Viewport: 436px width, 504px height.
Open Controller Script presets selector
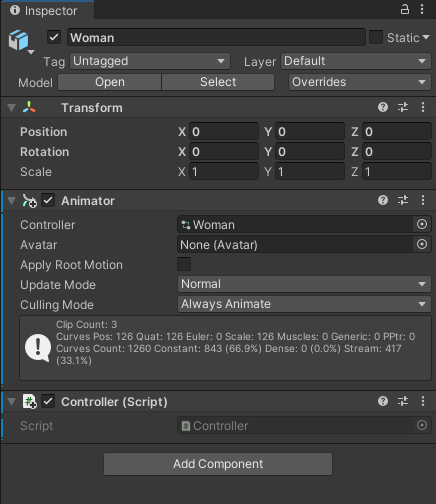coord(403,401)
